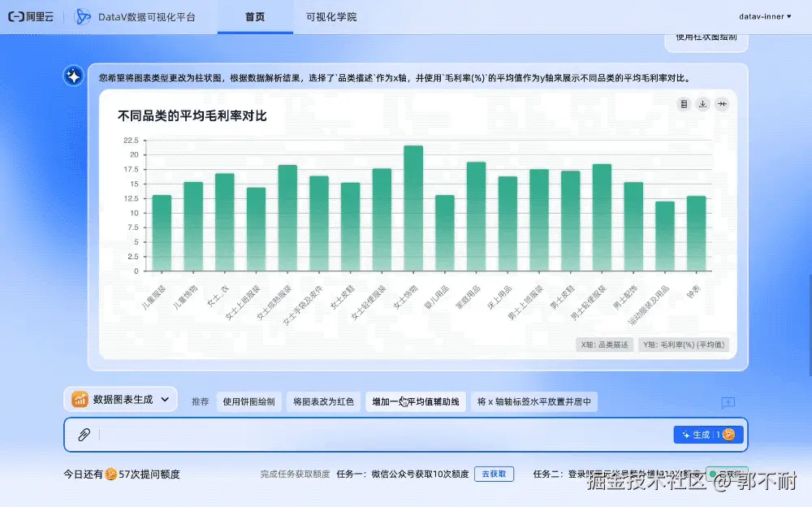This screenshot has width=812, height=507.
Task: Click the 去获取 button for task one
Action: 495,473
